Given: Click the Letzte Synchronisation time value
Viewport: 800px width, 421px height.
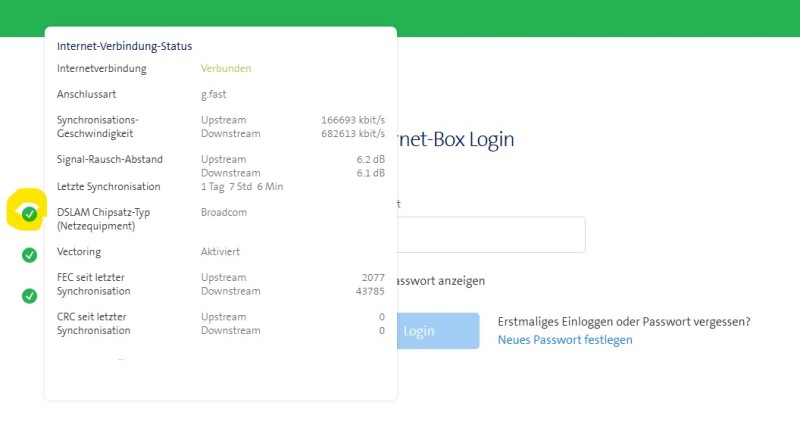Looking at the screenshot, I should [242, 187].
